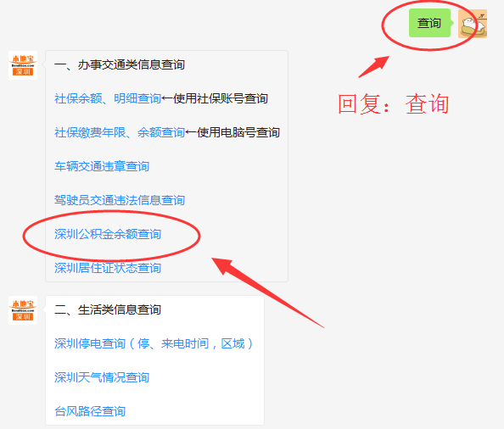Viewport: 504px width, 429px height.
Task: Open 社保缴费年限、余额查询 link
Action: (x=120, y=132)
